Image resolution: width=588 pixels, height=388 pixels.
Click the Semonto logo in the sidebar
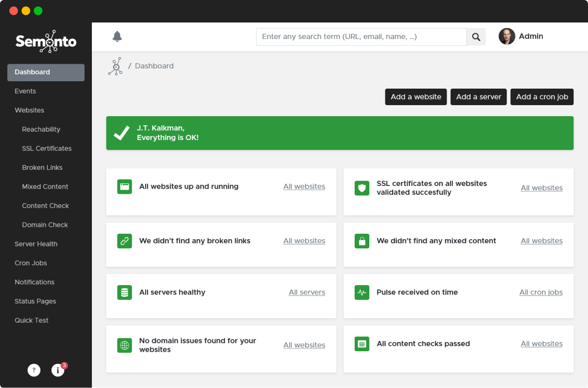tap(46, 42)
